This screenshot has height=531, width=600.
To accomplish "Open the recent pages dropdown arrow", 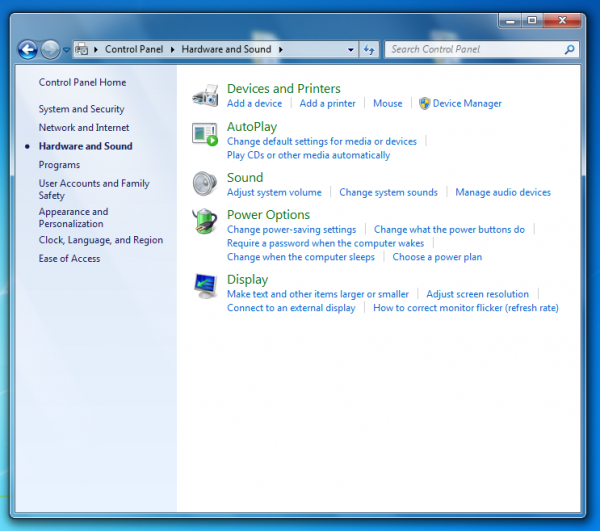I will point(66,50).
